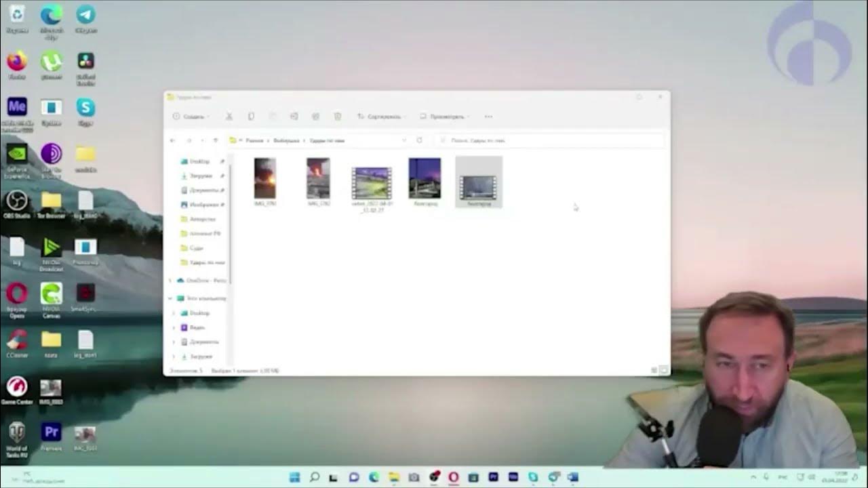Open NVIDIA Broadcast desktop shortcut
The height and width of the screenshot is (488, 868).
52,253
